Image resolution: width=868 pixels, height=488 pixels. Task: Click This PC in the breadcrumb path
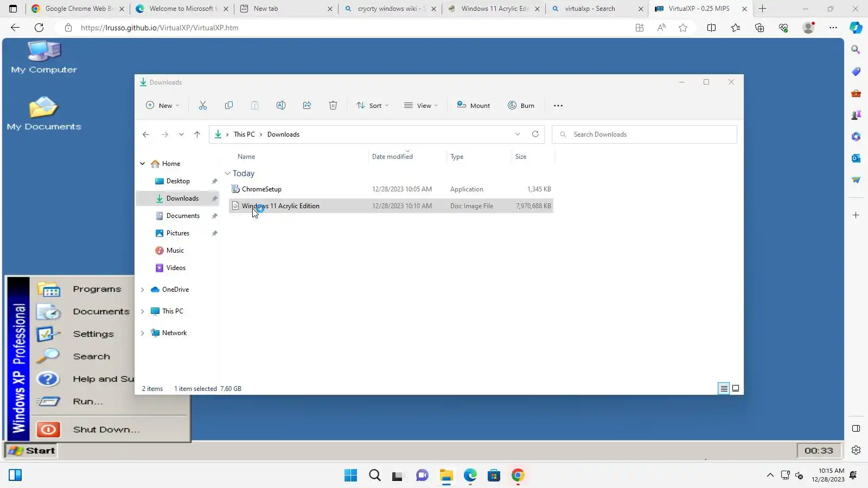(x=244, y=134)
